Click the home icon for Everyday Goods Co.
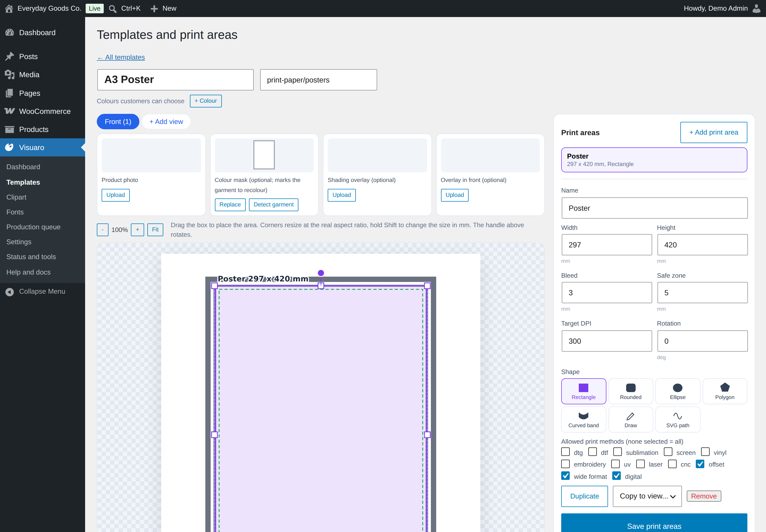Viewport: 766px width, 532px height. (9, 8)
